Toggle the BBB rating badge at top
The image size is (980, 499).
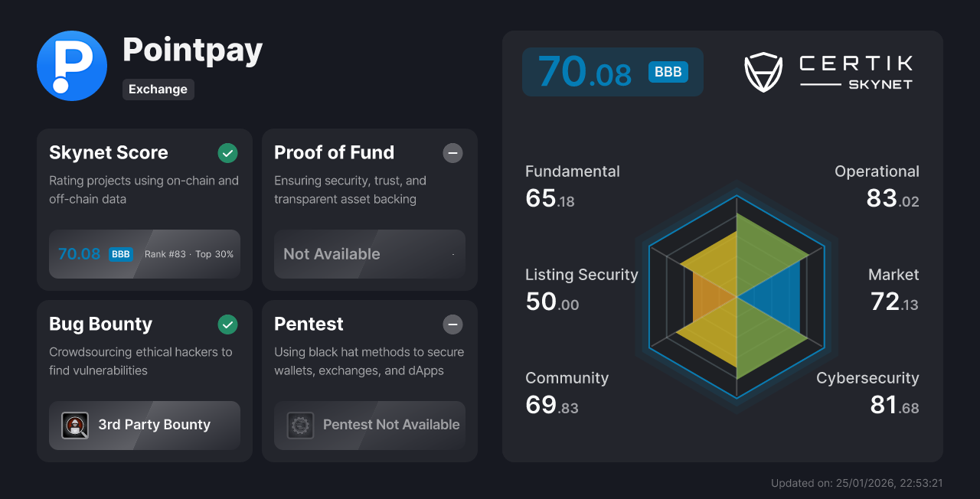[x=668, y=72]
